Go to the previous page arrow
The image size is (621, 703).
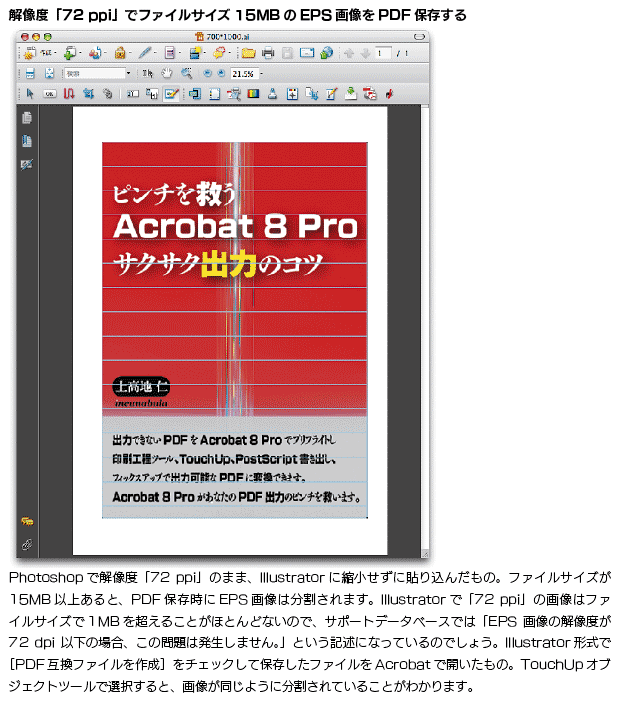[349, 53]
